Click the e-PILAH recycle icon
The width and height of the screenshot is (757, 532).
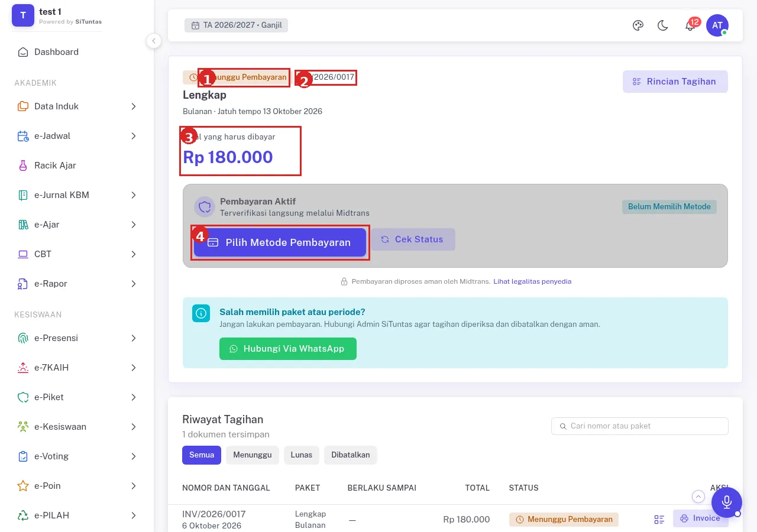click(x=23, y=515)
